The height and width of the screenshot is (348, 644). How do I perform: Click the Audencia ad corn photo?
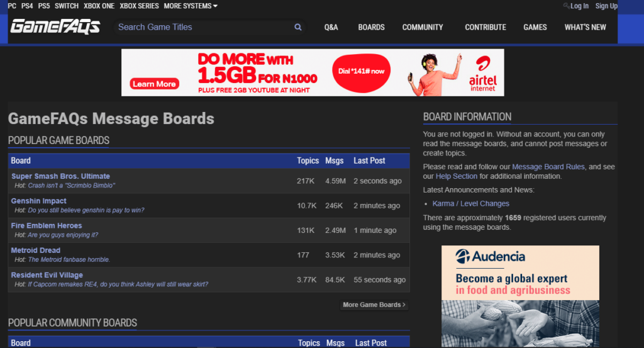pos(520,323)
